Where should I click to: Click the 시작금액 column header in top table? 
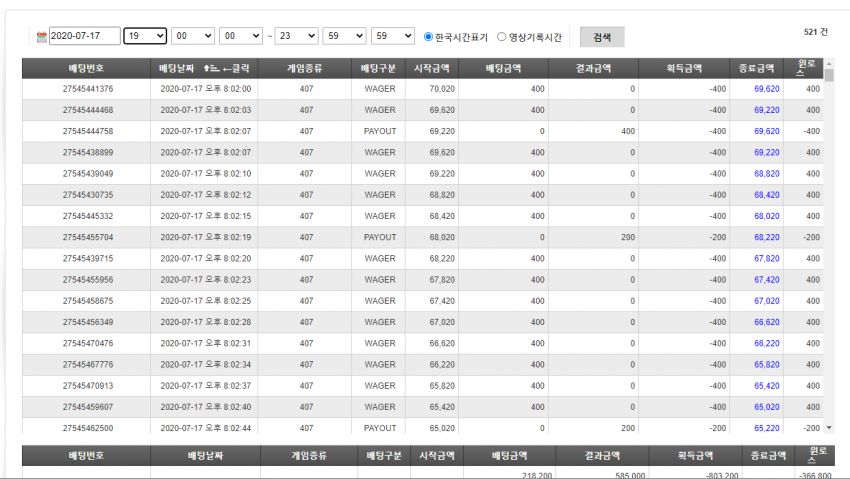click(432, 68)
